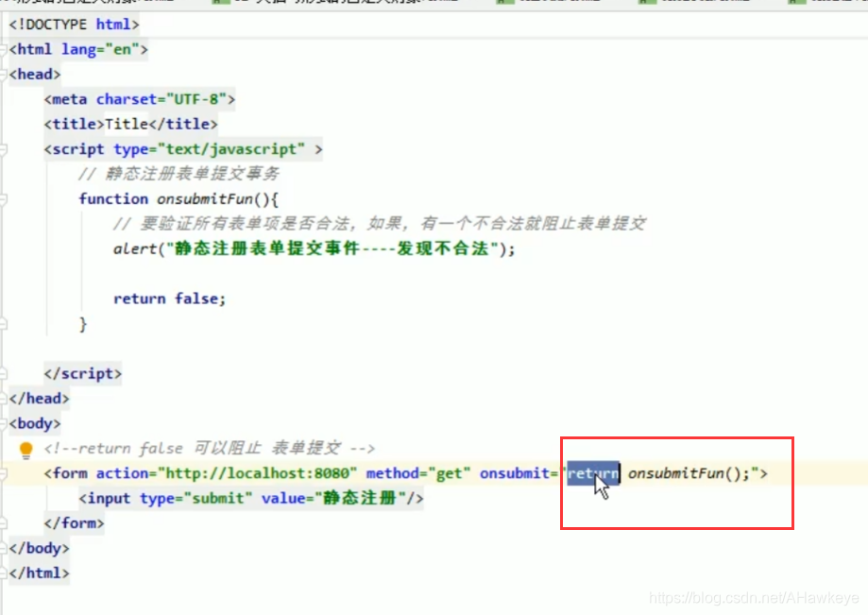Image resolution: width=868 pixels, height=615 pixels.
Task: Click the "http://localhost:8080" action value
Action: tap(258, 473)
